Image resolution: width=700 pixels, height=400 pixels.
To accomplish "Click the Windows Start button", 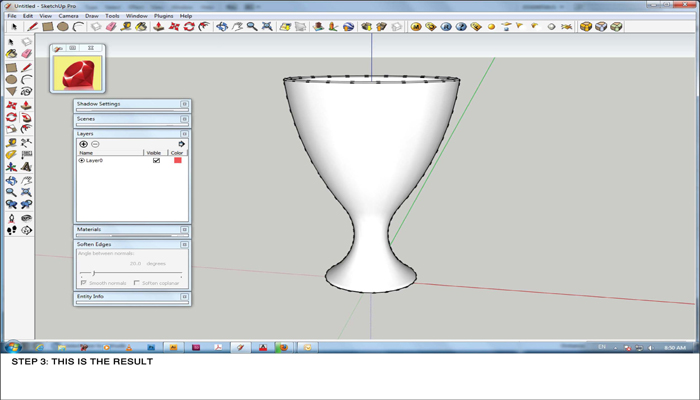I will (14, 347).
